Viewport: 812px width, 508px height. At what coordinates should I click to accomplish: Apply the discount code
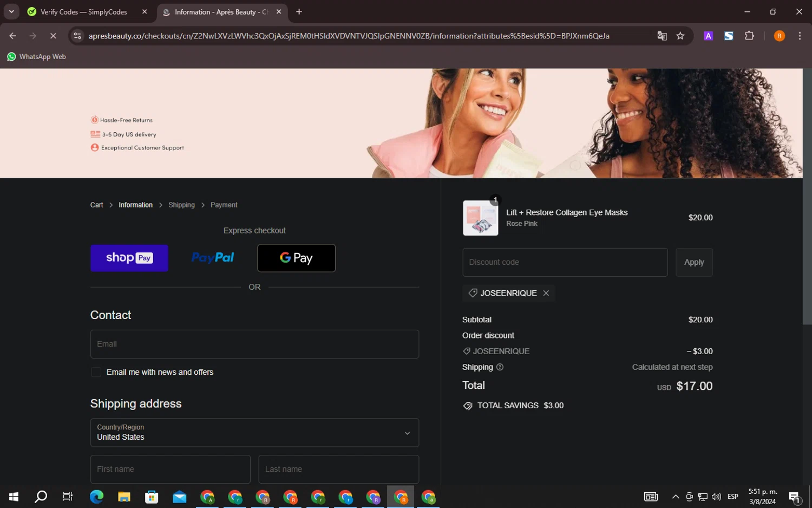693,262
